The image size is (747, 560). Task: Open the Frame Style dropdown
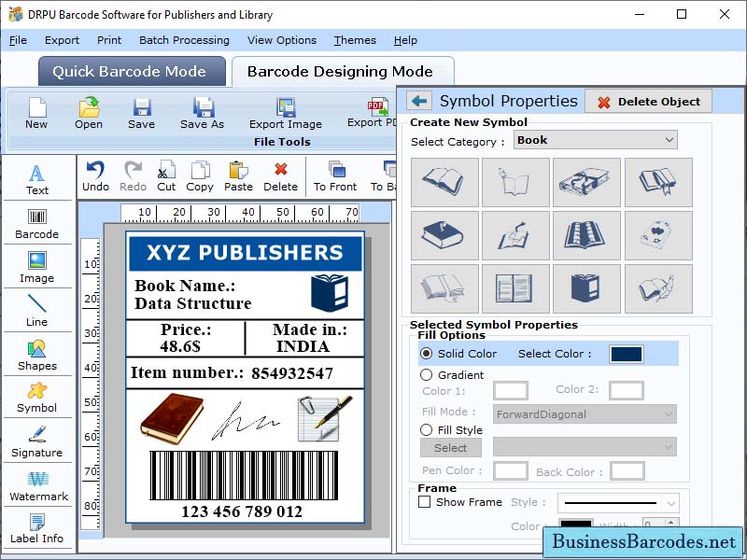coord(618,501)
